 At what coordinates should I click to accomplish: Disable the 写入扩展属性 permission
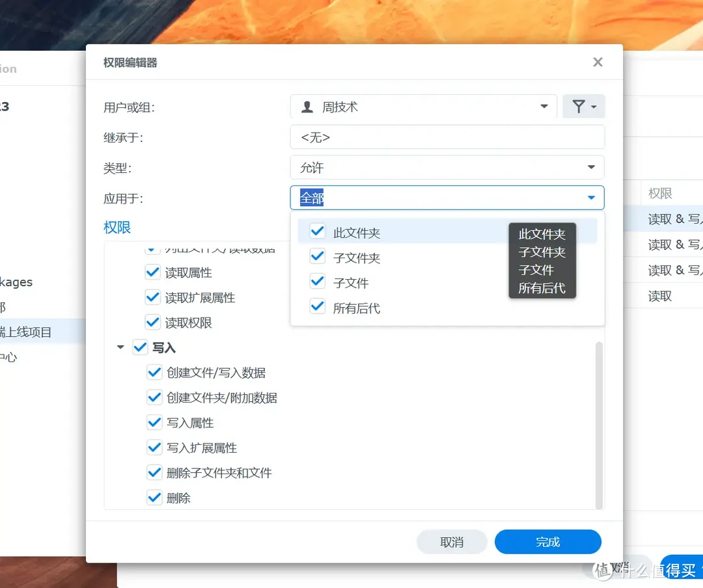154,448
